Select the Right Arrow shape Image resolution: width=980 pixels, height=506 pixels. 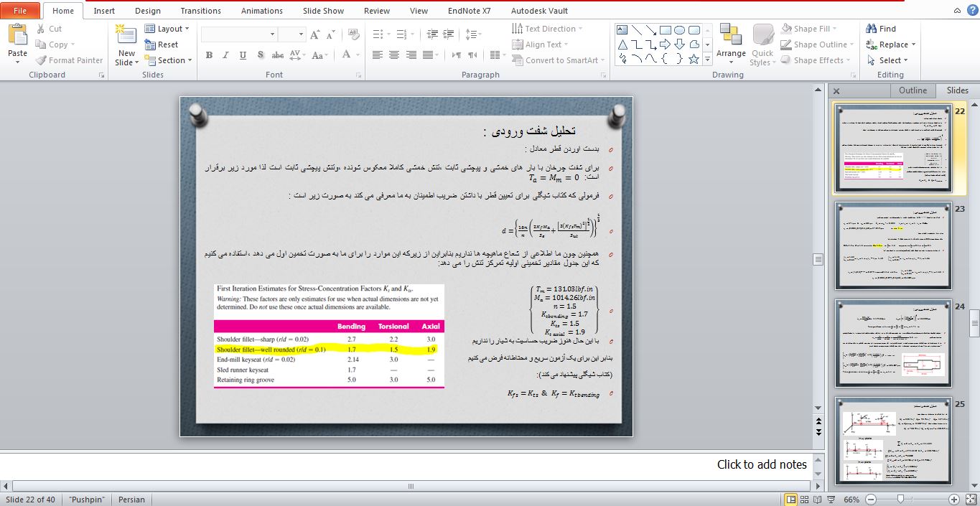[665, 44]
